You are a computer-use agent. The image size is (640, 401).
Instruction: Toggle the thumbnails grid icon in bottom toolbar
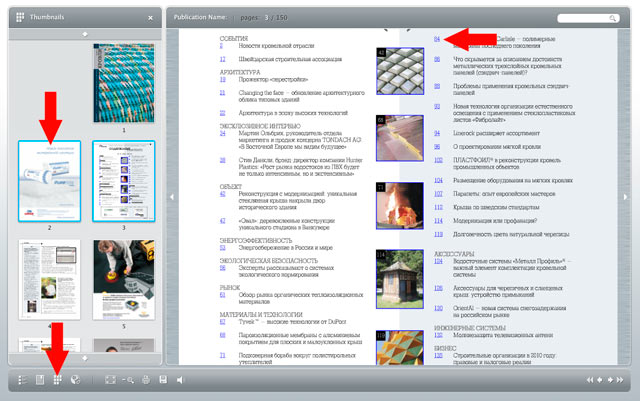(x=58, y=380)
